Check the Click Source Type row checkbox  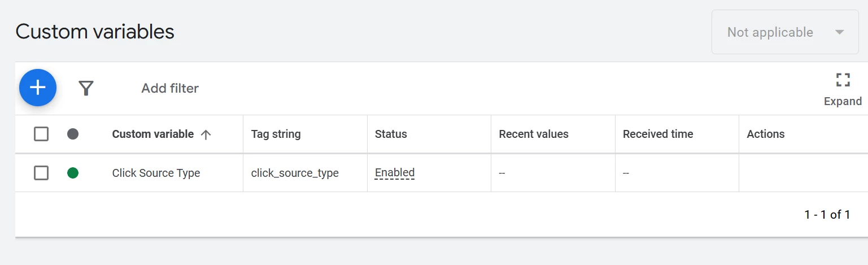tap(41, 173)
